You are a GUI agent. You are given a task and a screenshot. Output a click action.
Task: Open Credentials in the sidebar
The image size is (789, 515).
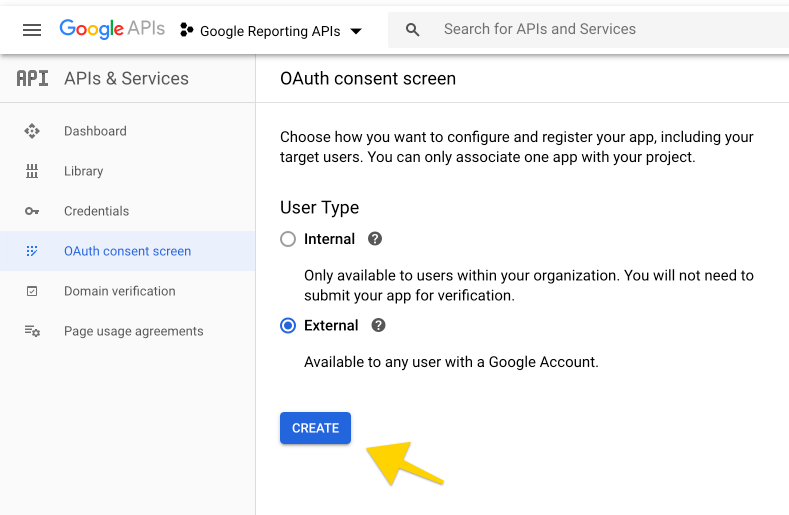(x=127, y=211)
